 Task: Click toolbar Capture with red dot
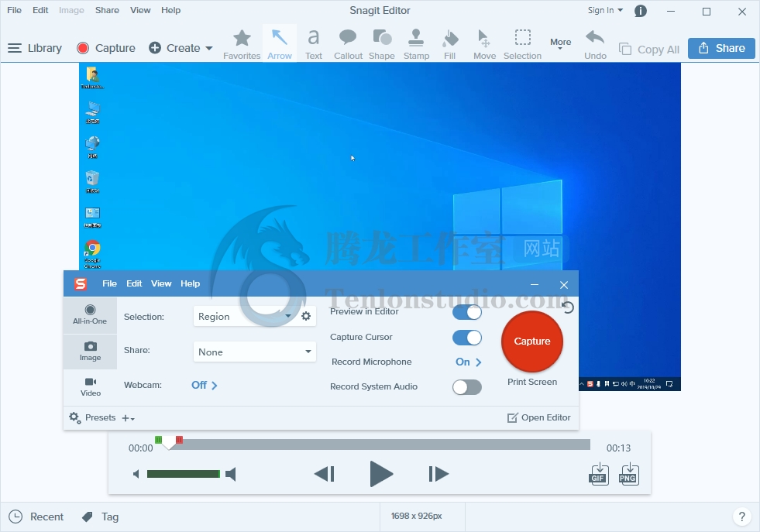click(x=105, y=48)
